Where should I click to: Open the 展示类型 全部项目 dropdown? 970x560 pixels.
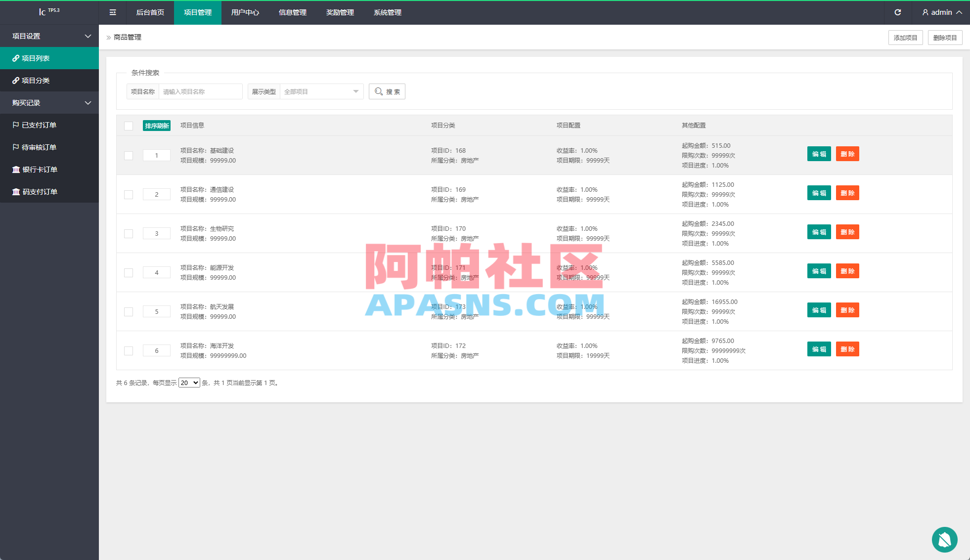pyautogui.click(x=321, y=91)
